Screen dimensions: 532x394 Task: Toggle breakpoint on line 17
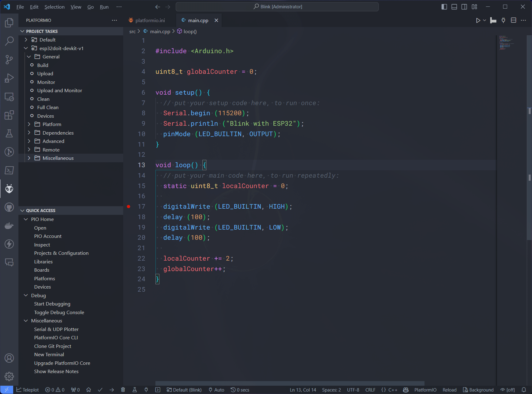(129, 207)
